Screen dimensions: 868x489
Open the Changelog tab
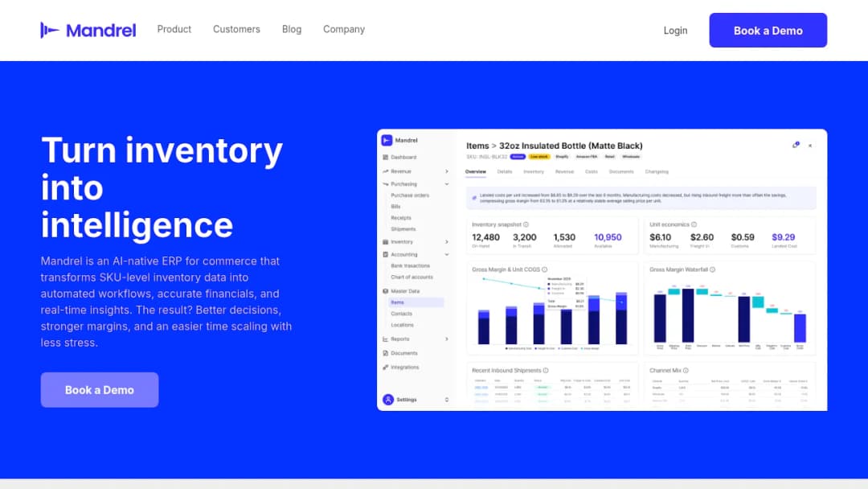pos(657,171)
